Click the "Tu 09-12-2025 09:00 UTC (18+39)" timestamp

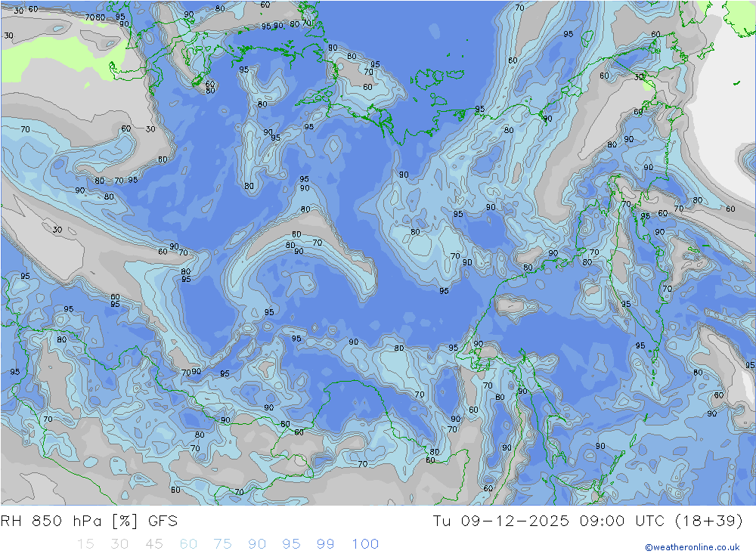[587, 522]
